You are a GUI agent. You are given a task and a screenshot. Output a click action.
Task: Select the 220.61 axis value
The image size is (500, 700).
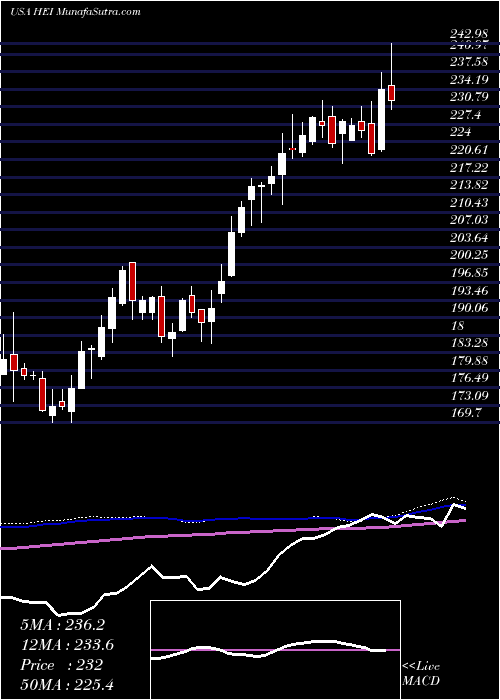click(x=470, y=150)
